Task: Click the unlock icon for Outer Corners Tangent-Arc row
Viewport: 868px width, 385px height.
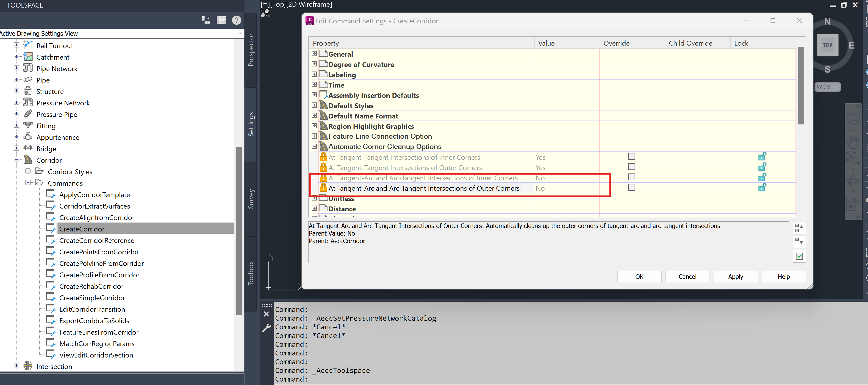Action: pos(762,188)
